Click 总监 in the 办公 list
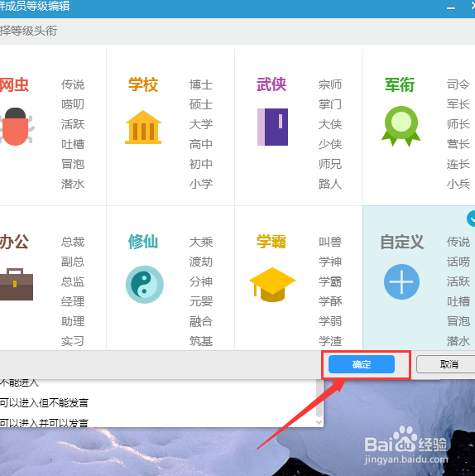The image size is (475, 476). (x=73, y=281)
